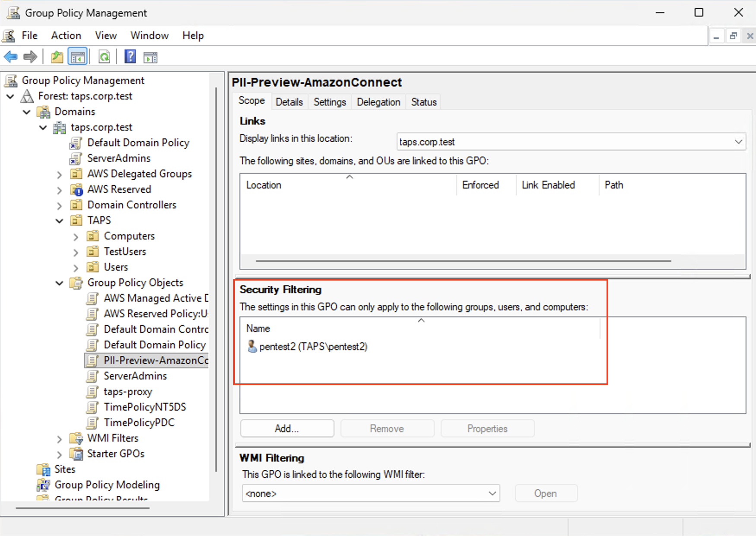Screen dimensions: 756x536
Task: Click the Refresh toolbar icon
Action: click(104, 57)
